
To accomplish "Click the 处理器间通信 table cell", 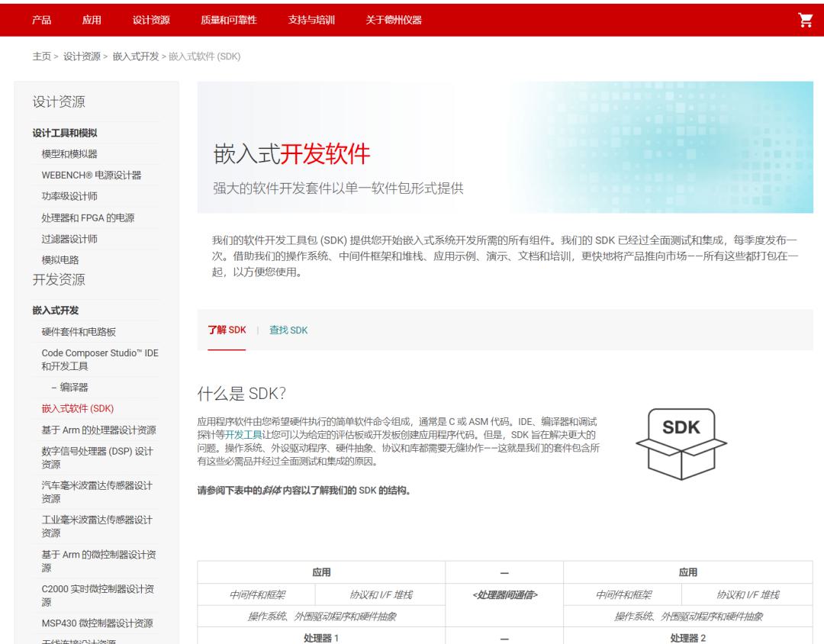I will [x=504, y=594].
